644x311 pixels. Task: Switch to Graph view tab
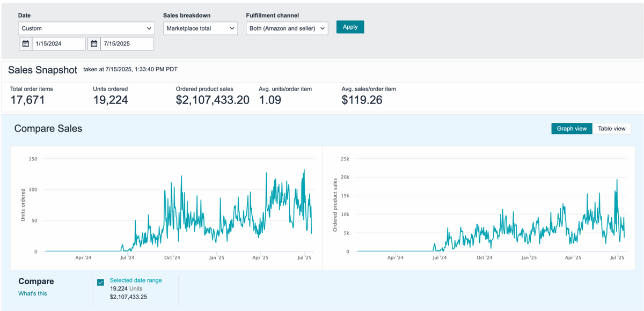[x=572, y=129]
